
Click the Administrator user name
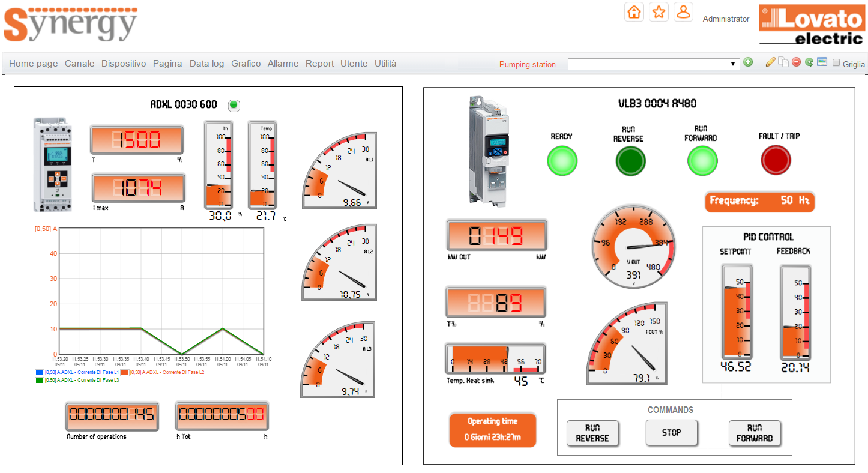tap(726, 19)
